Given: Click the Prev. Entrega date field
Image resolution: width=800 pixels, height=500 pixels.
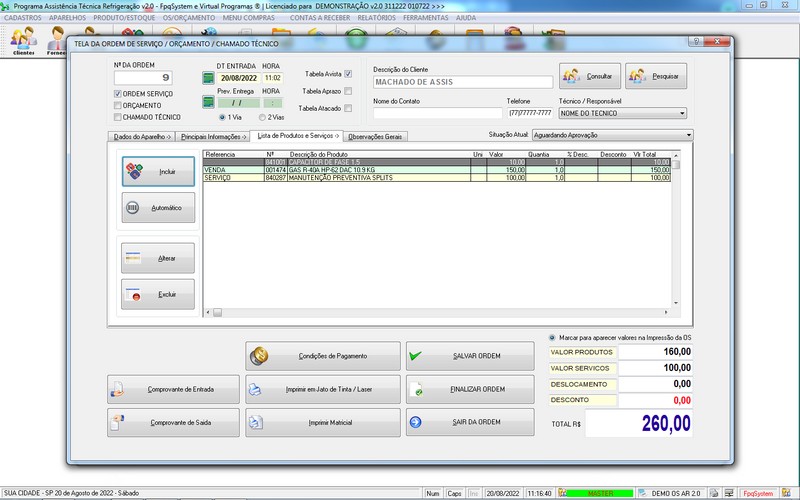Looking at the screenshot, I should (239, 103).
